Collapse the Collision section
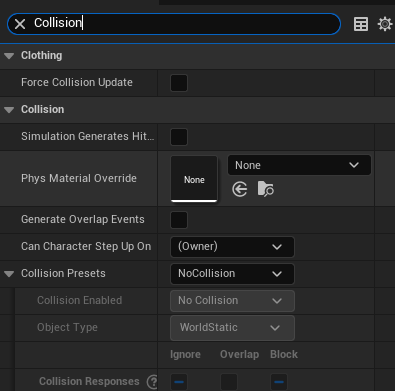 click(x=9, y=110)
